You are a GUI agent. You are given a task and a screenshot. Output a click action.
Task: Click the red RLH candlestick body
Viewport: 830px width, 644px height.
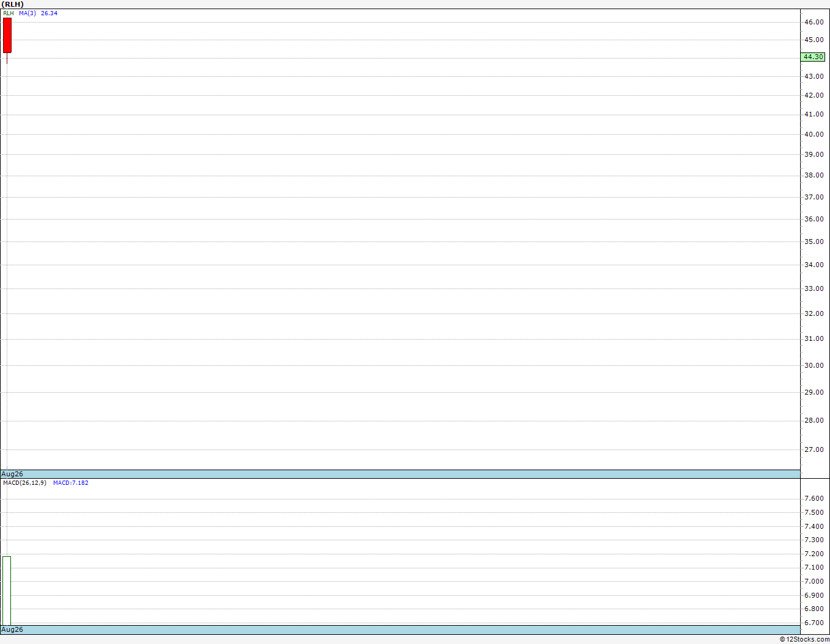7,35
